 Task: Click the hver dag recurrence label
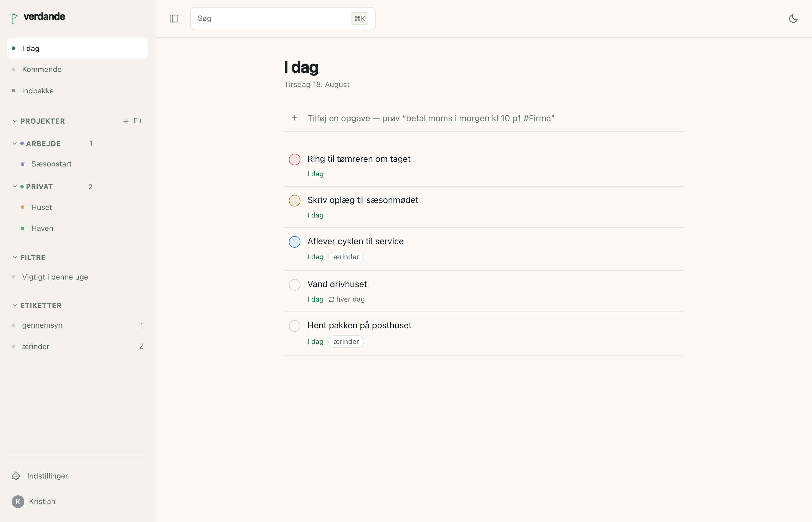pos(350,299)
